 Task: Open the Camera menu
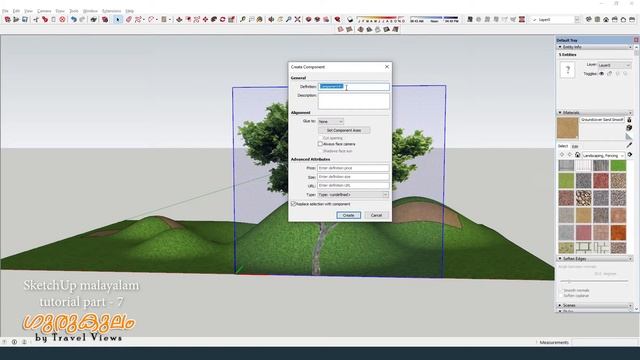coord(44,11)
